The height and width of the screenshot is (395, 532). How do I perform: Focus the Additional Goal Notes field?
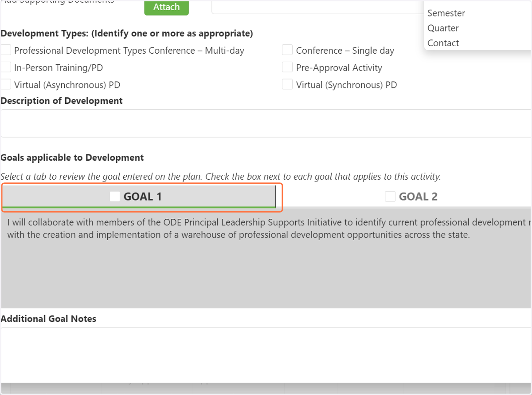point(266,355)
